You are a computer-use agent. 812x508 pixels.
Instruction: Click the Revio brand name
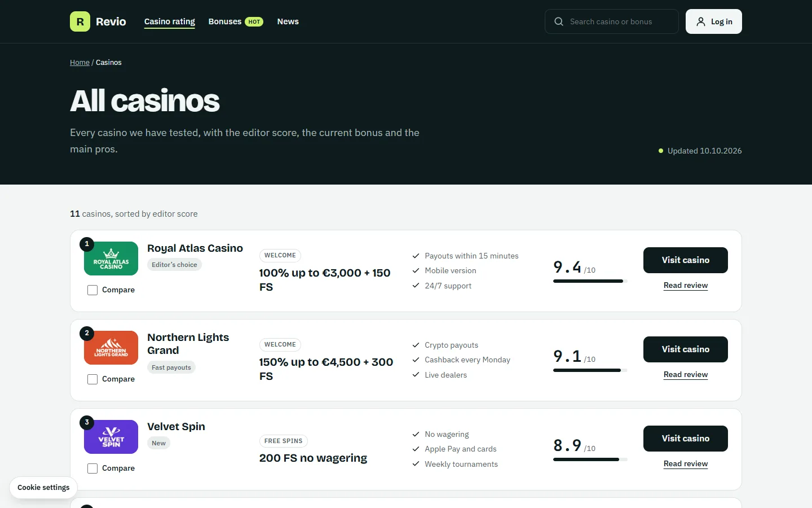click(x=111, y=21)
